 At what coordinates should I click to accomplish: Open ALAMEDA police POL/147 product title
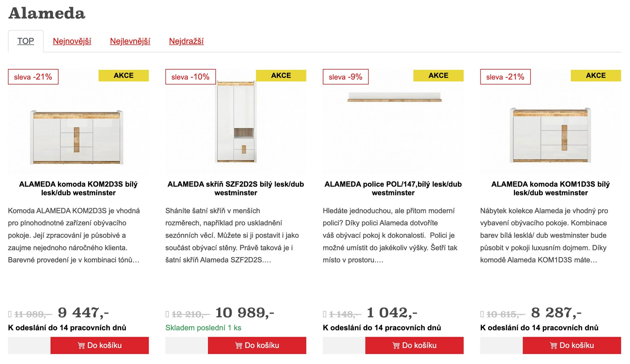(393, 188)
